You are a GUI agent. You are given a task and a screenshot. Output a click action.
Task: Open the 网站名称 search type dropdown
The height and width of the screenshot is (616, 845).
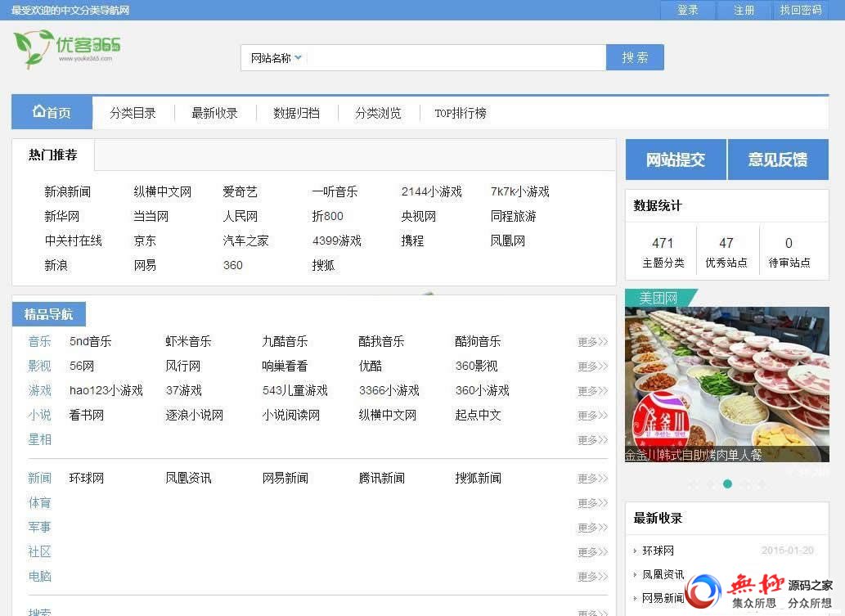pos(276,57)
